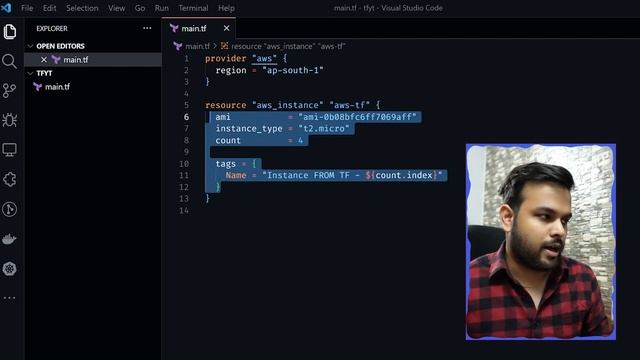Click line number 6 in gutter

click(x=186, y=117)
